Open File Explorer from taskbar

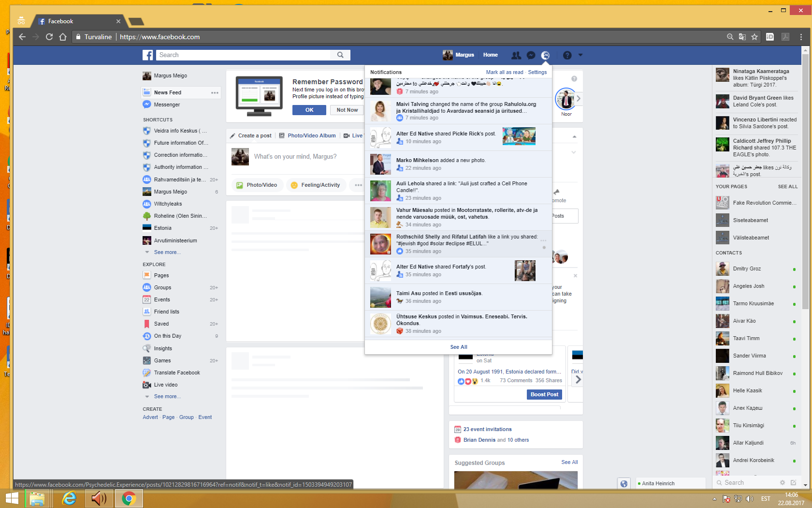[x=37, y=498]
